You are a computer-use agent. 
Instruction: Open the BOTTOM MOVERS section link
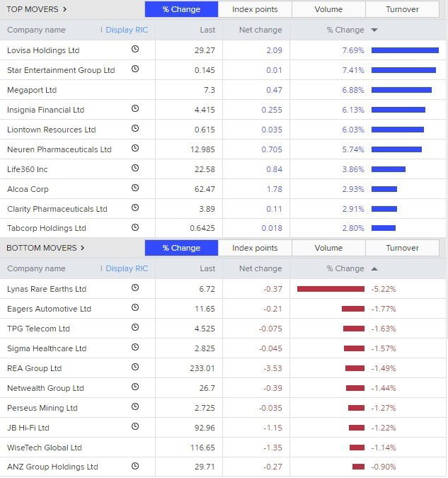(45, 248)
